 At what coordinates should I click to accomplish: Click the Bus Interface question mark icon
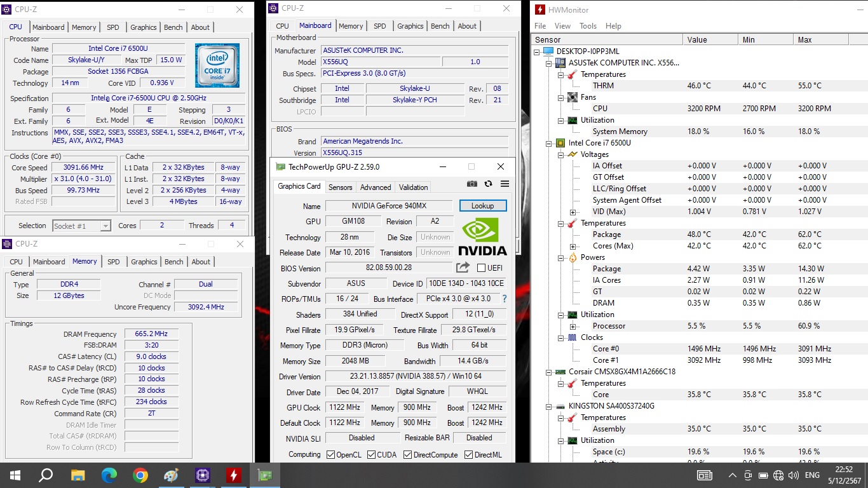pos(505,299)
